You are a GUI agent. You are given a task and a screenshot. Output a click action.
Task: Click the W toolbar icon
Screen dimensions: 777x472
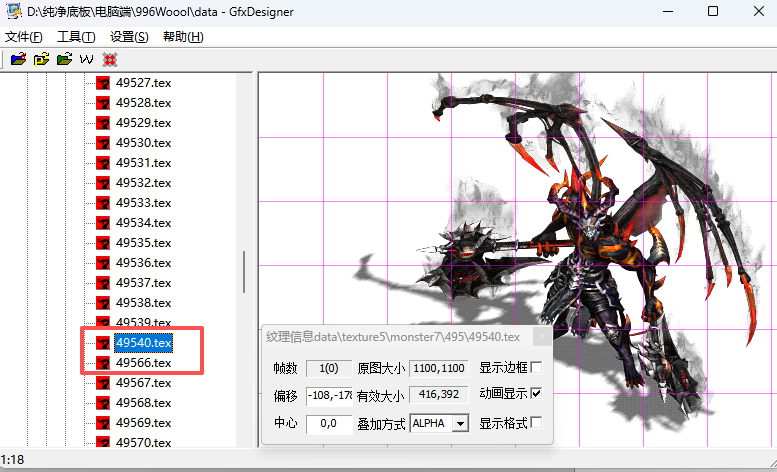click(86, 60)
